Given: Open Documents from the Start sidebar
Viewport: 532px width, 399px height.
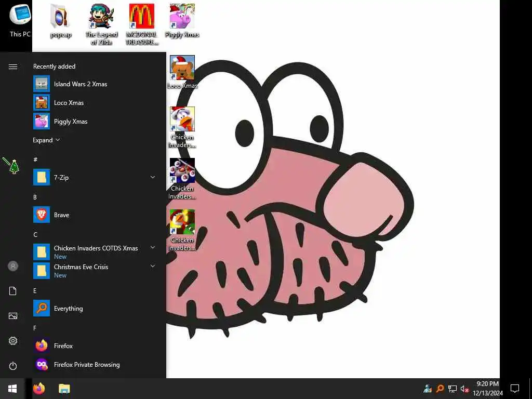Looking at the screenshot, I should pyautogui.click(x=13, y=291).
